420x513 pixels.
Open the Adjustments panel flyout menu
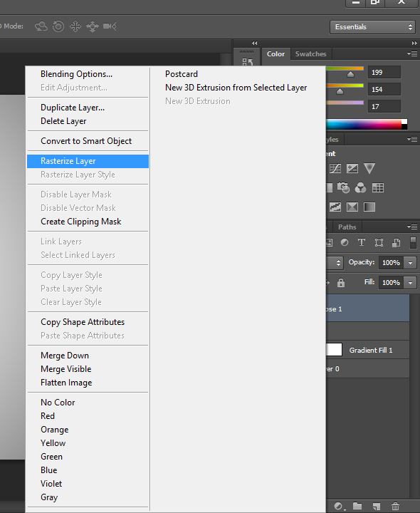pos(412,140)
